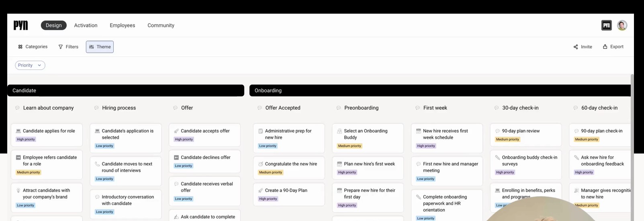Expand the Priority dropdown

pyautogui.click(x=30, y=65)
